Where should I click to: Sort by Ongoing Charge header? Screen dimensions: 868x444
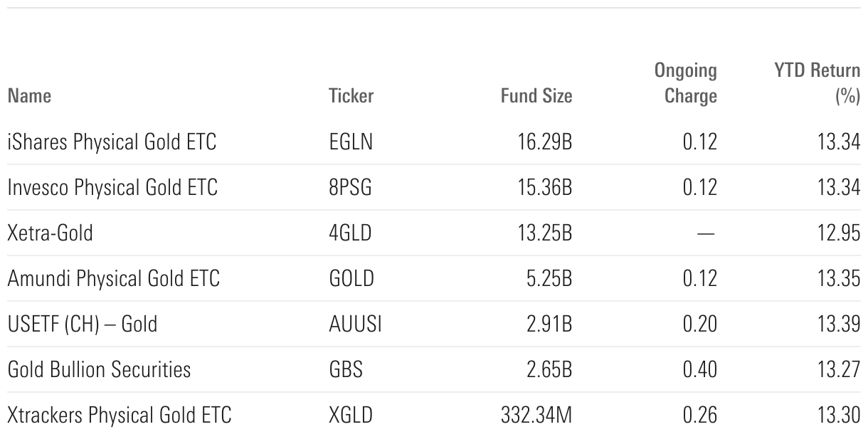tap(686, 83)
